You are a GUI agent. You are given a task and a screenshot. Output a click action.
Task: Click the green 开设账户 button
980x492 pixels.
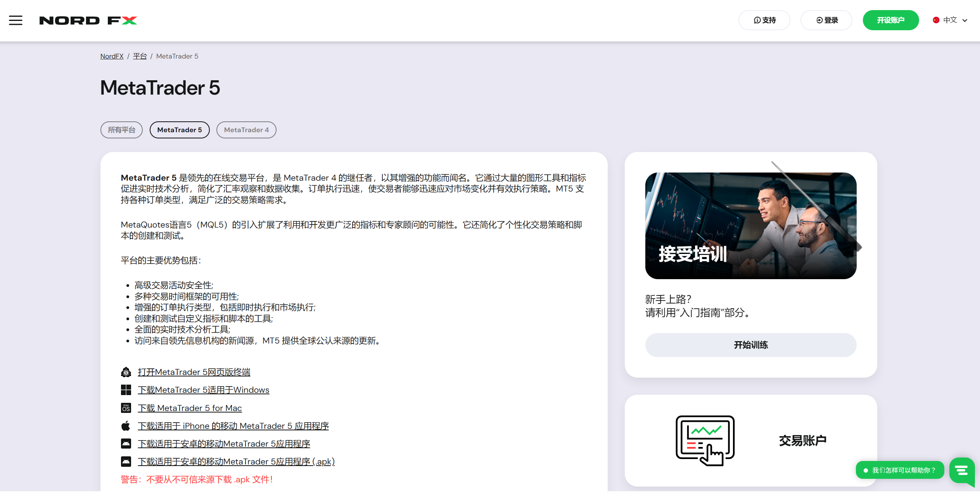point(890,20)
